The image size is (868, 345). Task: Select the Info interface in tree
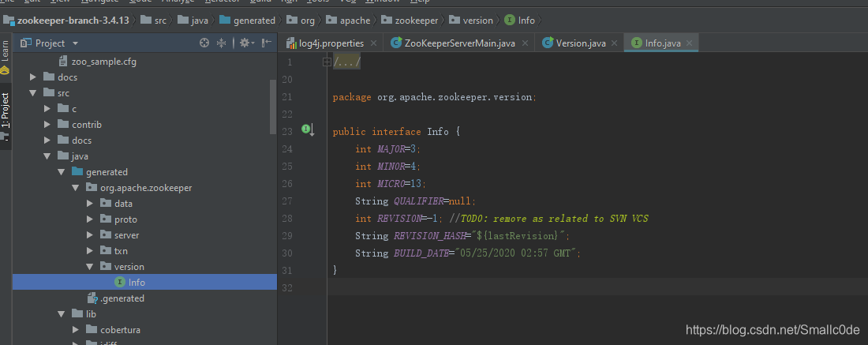(x=144, y=282)
